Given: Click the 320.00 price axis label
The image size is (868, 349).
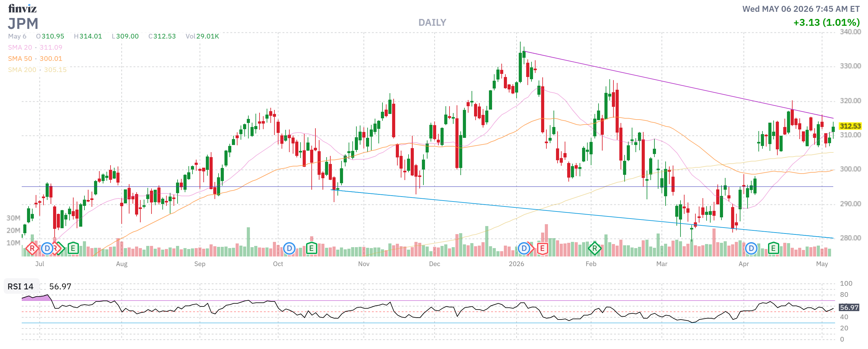Looking at the screenshot, I should [850, 101].
